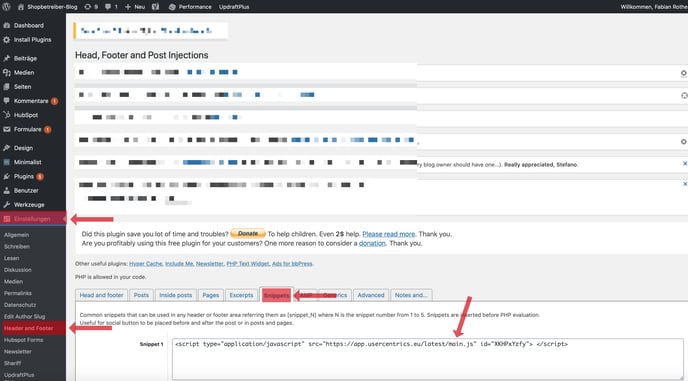Image resolution: width=688 pixels, height=381 pixels.
Task: Switch to the Head and footer tab
Action: [101, 295]
